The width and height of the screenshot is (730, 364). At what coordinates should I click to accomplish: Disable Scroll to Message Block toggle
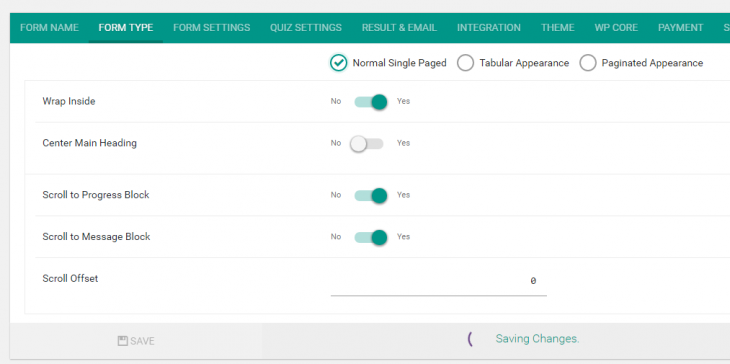371,237
